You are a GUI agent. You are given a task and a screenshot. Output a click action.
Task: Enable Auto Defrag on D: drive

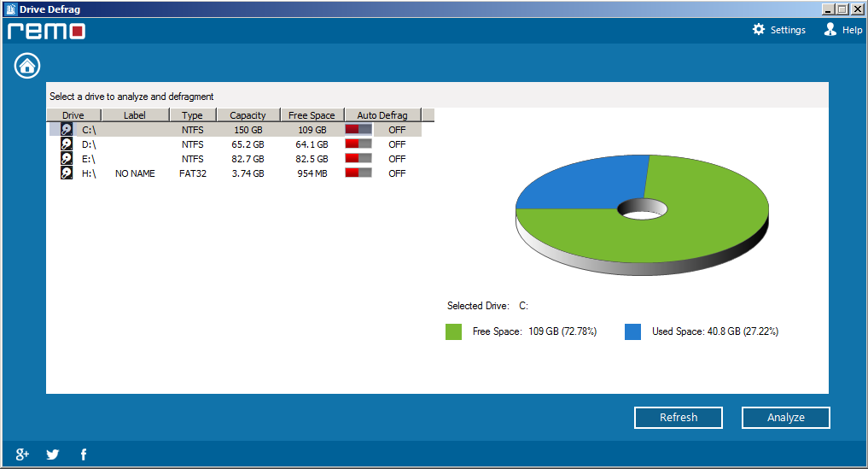pyautogui.click(x=358, y=144)
